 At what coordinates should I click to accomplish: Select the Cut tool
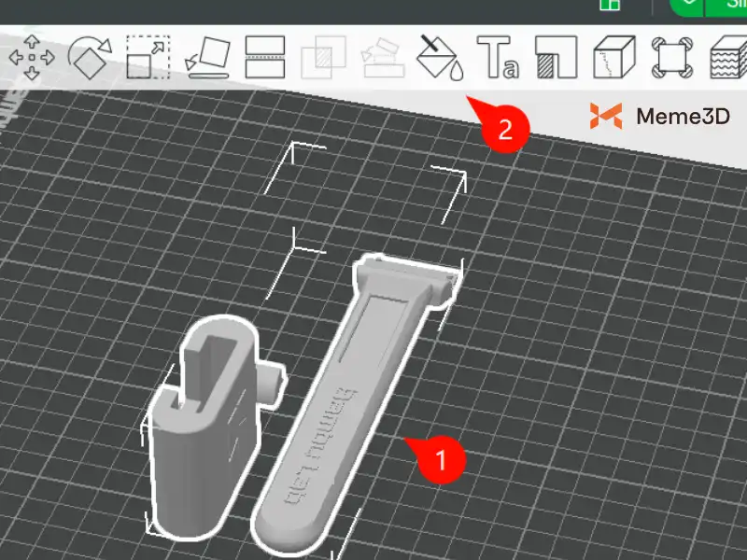click(x=264, y=58)
